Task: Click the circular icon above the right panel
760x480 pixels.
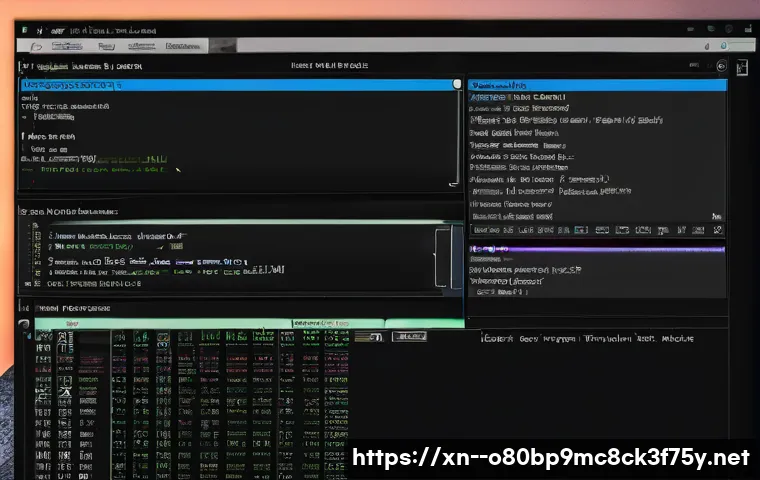Action: tap(721, 66)
